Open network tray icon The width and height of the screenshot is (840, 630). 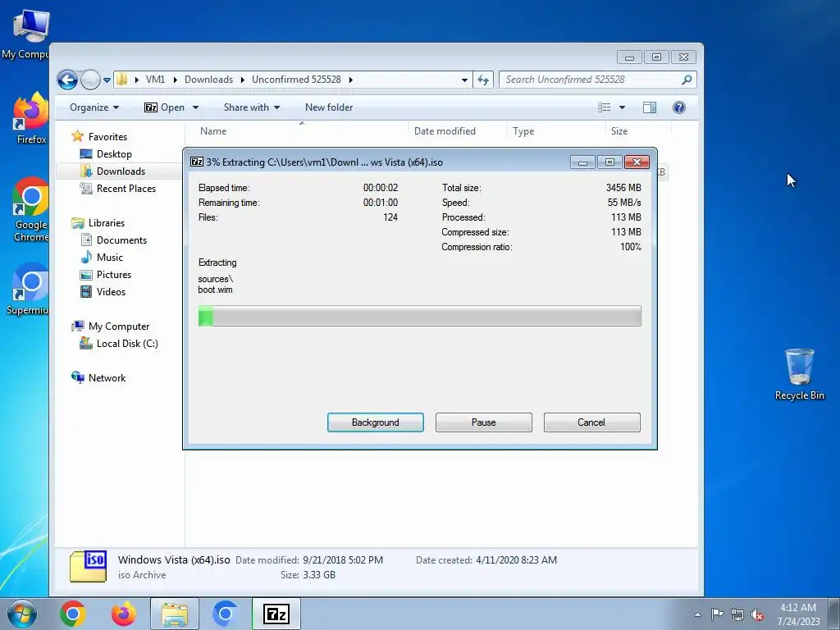coord(737,614)
